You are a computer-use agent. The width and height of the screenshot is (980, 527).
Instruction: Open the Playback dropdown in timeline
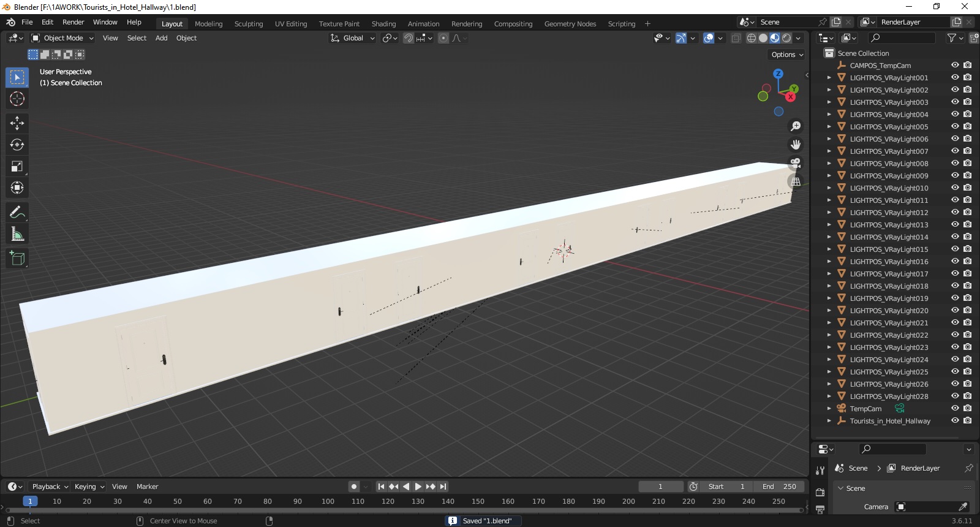[x=50, y=487]
